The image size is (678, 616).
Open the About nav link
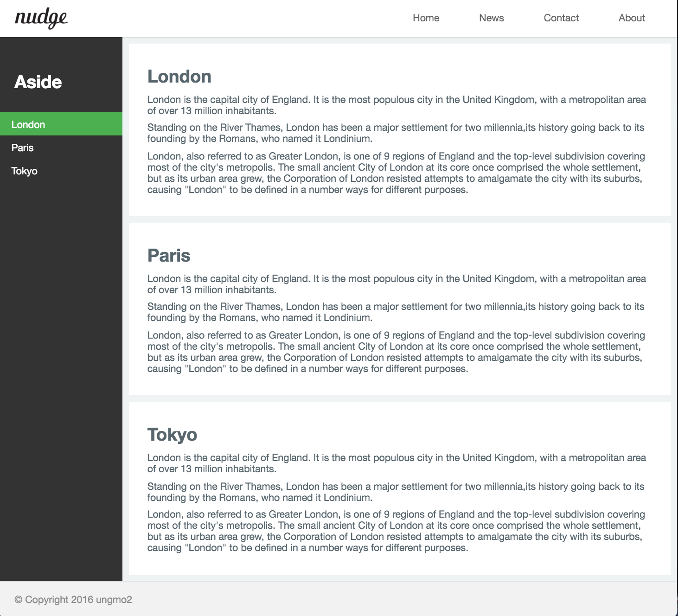tap(632, 18)
